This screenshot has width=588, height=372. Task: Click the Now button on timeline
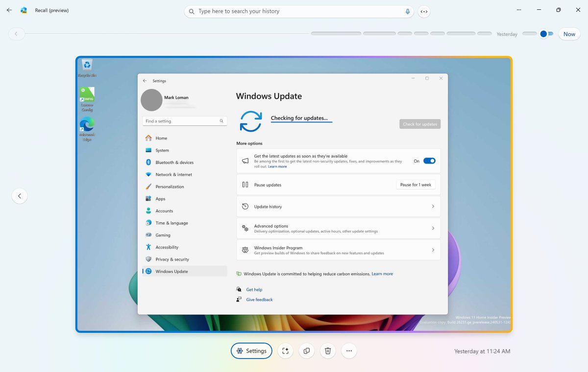click(x=569, y=34)
